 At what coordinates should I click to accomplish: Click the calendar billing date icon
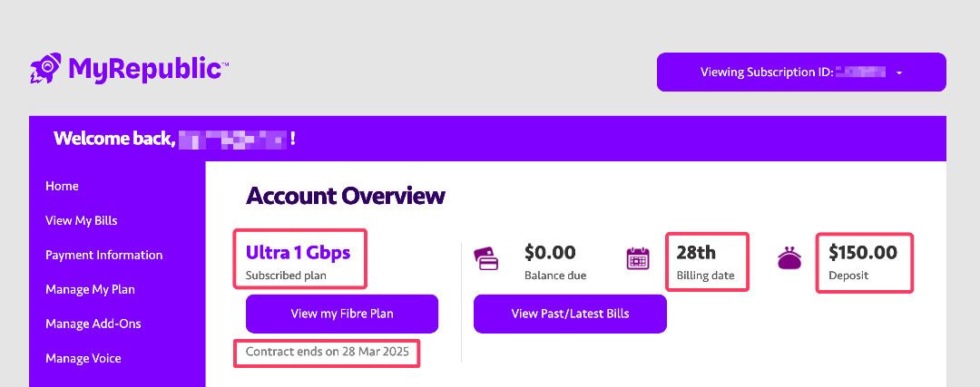[638, 258]
